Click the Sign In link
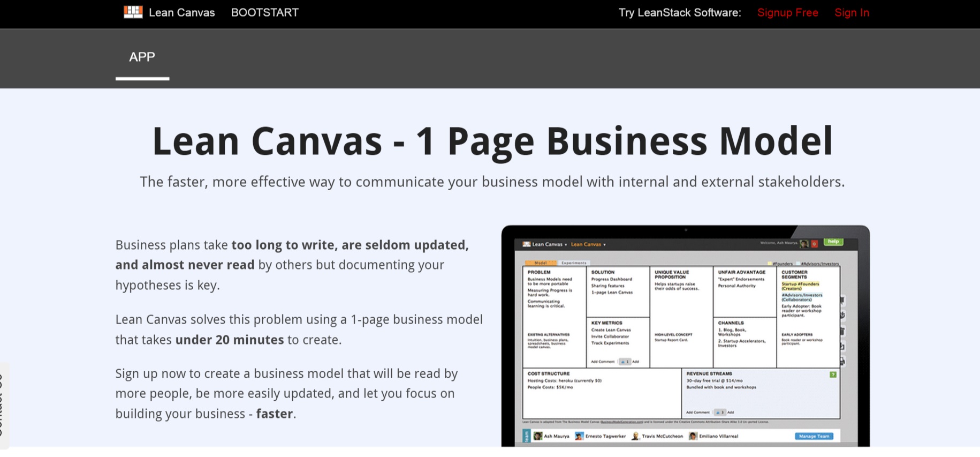The width and height of the screenshot is (980, 457). pos(852,12)
